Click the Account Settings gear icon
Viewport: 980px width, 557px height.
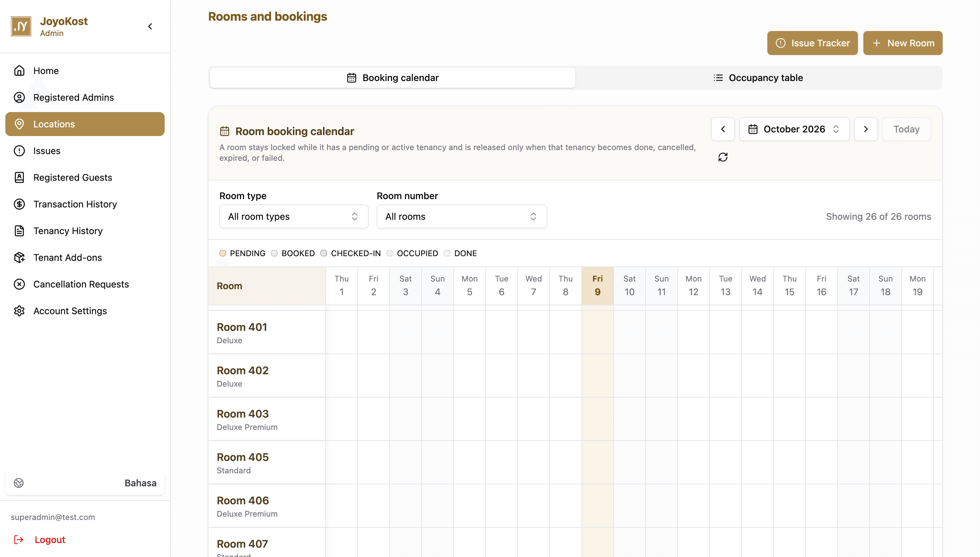(19, 311)
